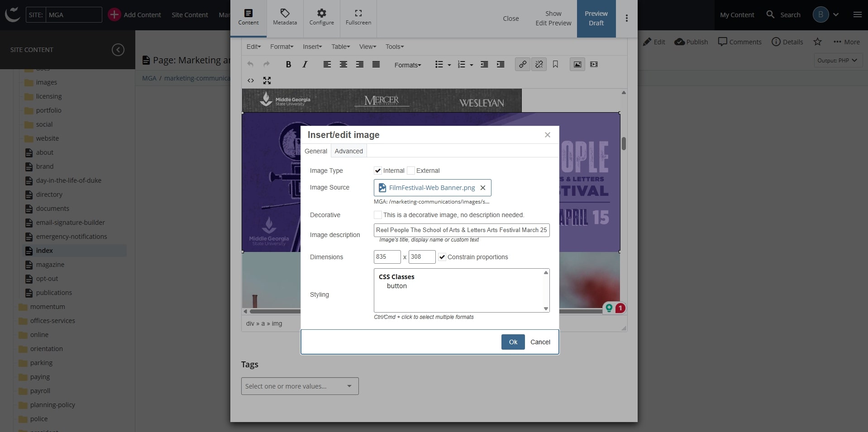Click the Bold formatting icon
The width and height of the screenshot is (868, 432).
288,65
